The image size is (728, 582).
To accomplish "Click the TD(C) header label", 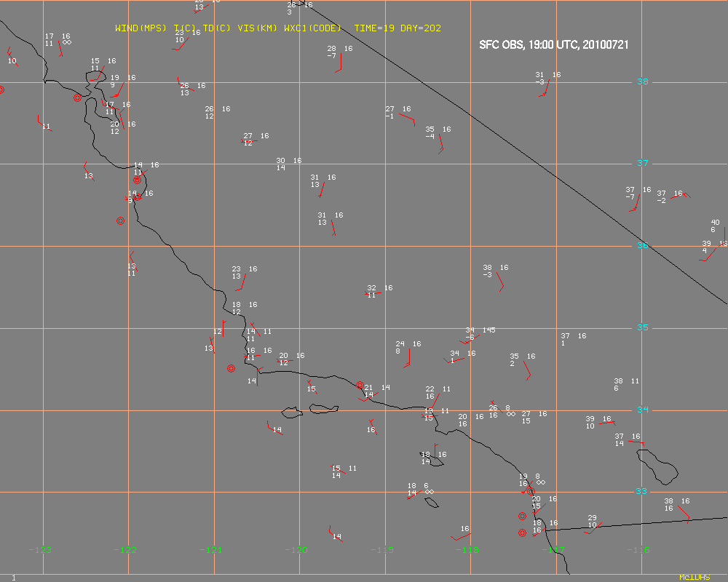I will pos(216,28).
